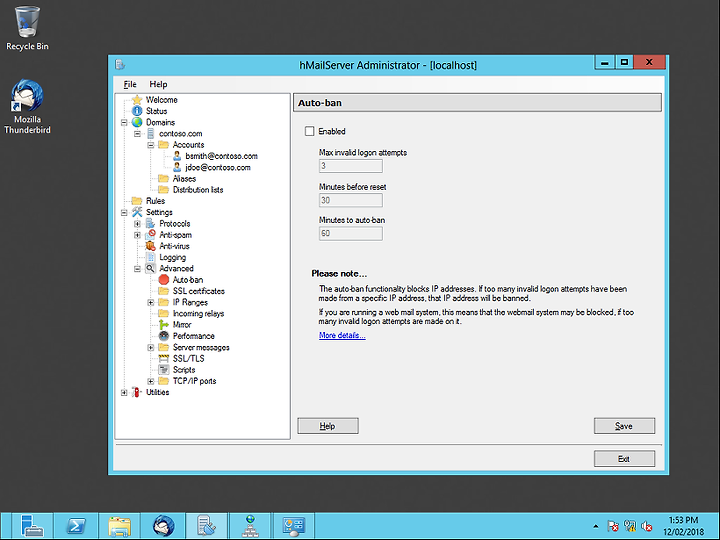Open the More details link
The image size is (720, 540).
[342, 335]
